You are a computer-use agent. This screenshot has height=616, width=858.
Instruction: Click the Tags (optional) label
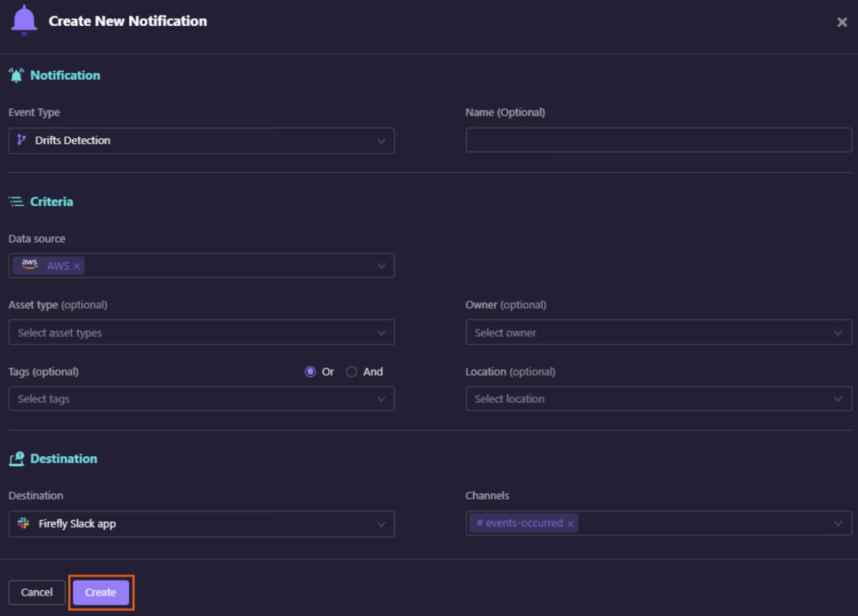[43, 372]
